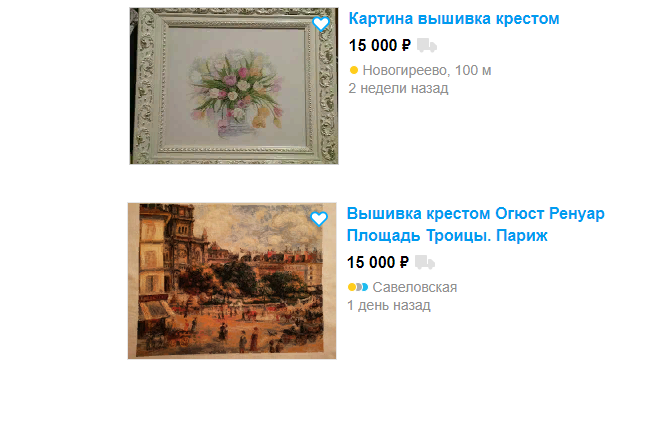650x434 pixels.
Task: Click delivery truck icon on first listing
Action: [x=427, y=45]
